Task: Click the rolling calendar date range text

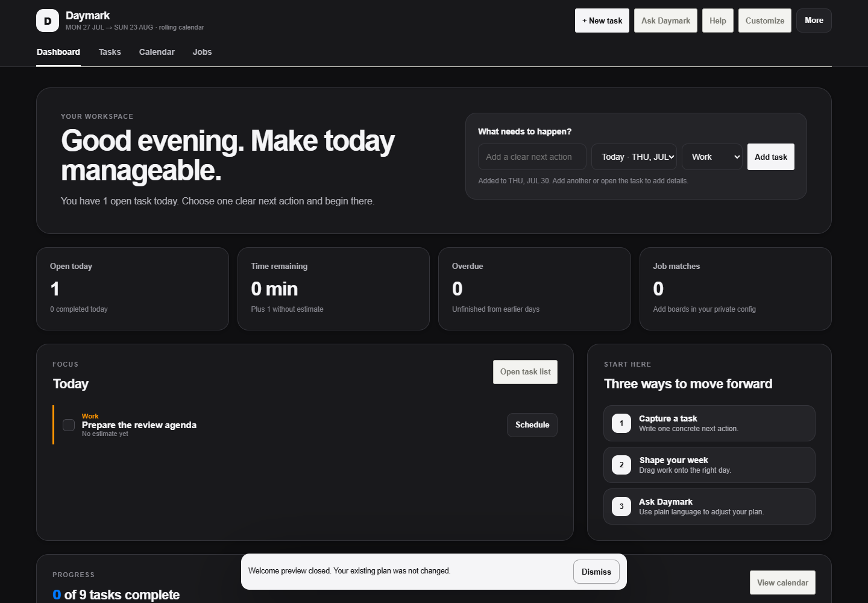Action: (x=134, y=27)
